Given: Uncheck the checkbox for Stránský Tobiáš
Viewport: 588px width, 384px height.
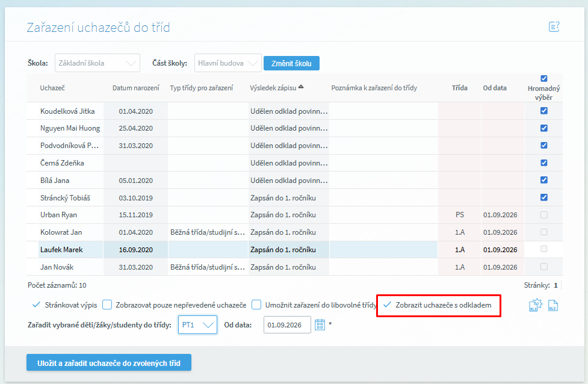Looking at the screenshot, I should click(544, 197).
